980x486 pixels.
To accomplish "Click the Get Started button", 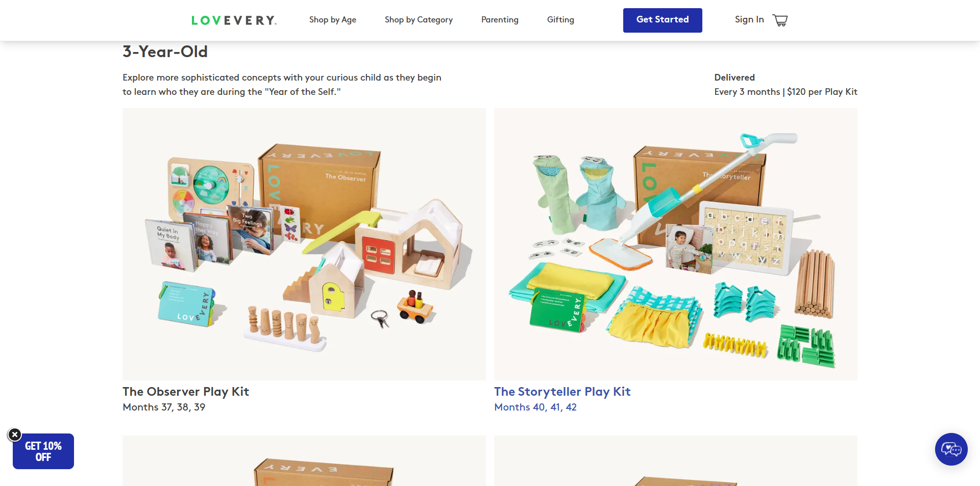I will pyautogui.click(x=663, y=20).
